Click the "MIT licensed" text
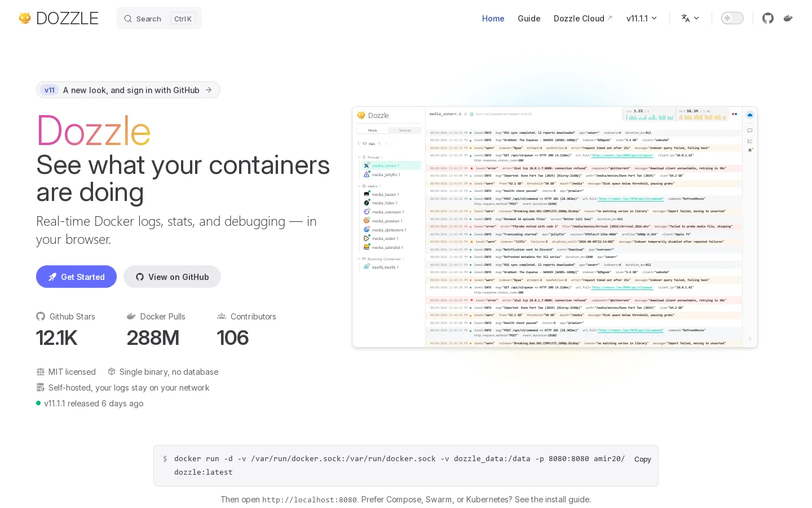This screenshot has height=508, width=812. tap(72, 372)
